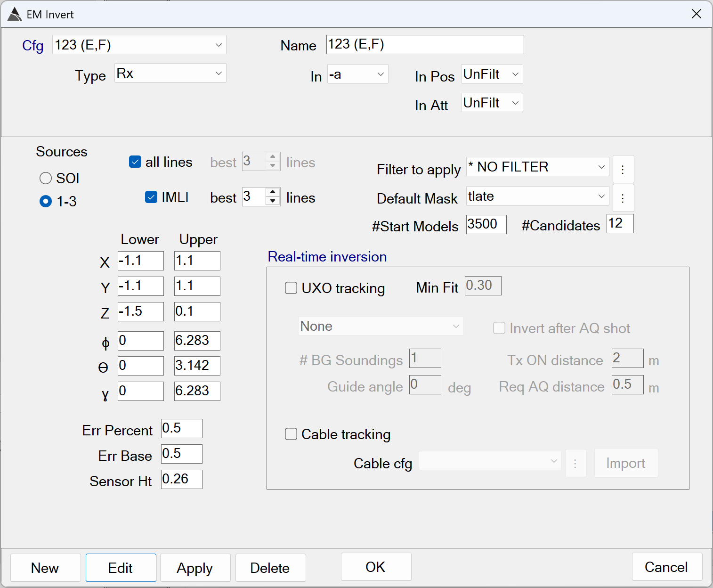Close the EM Invert dialog window
Screen dimensions: 713x588
tap(696, 14)
